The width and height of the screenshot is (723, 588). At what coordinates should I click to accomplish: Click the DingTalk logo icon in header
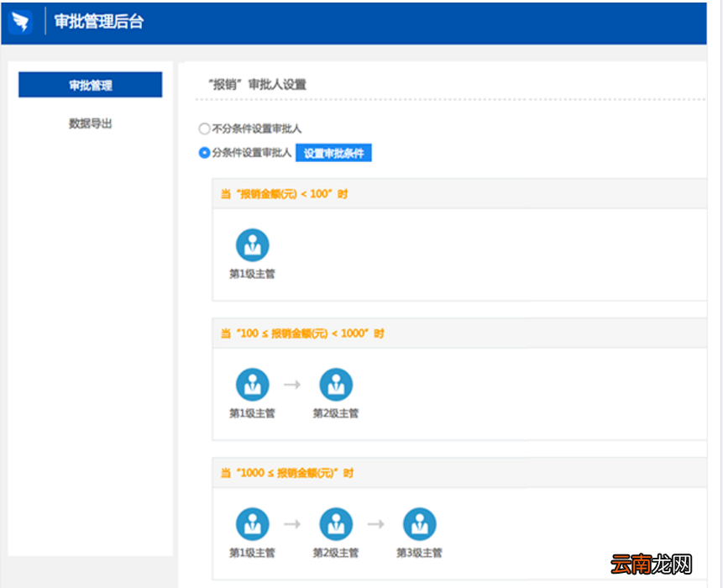pos(21,21)
